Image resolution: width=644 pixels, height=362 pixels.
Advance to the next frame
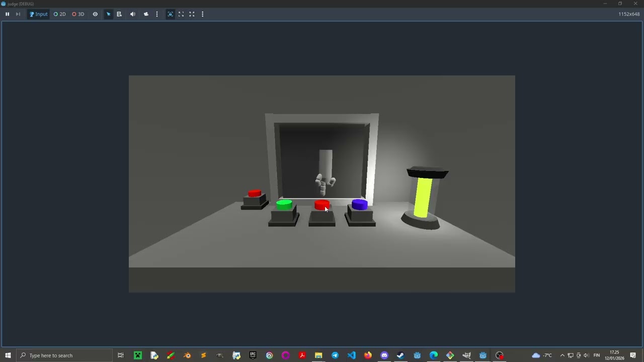[x=18, y=14]
